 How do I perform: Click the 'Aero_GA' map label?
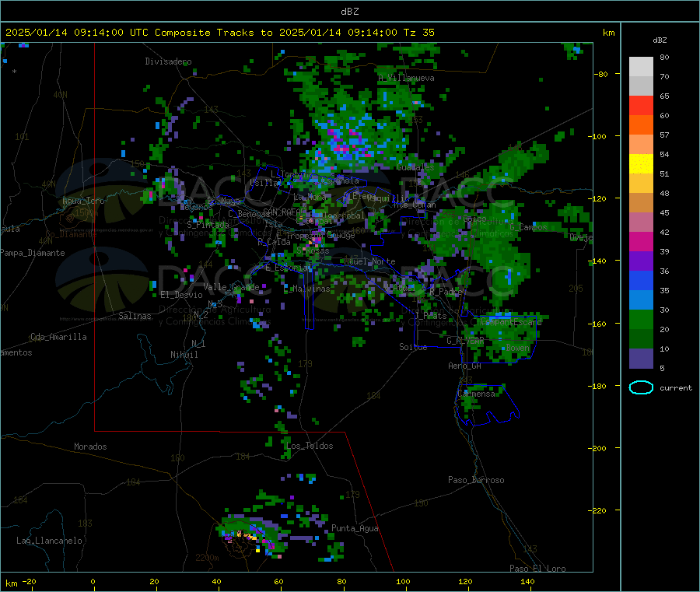[464, 366]
